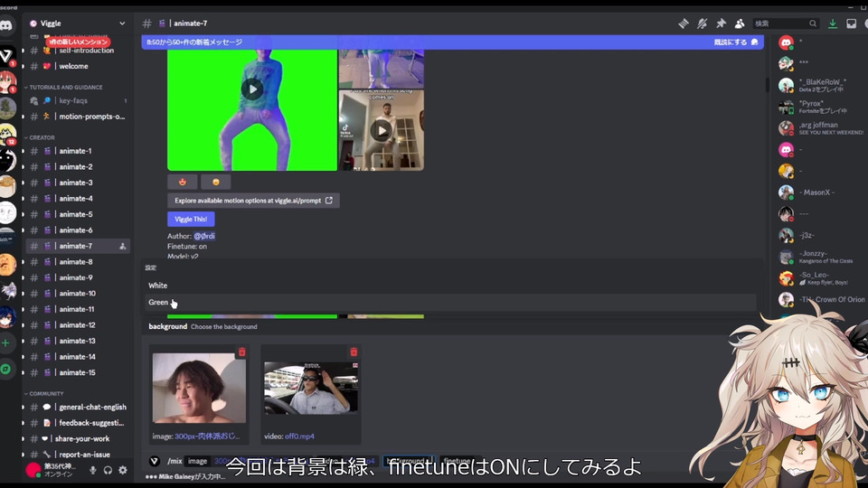Click the second emoji reaction under video
This screenshot has width=868, height=488.
click(x=215, y=182)
